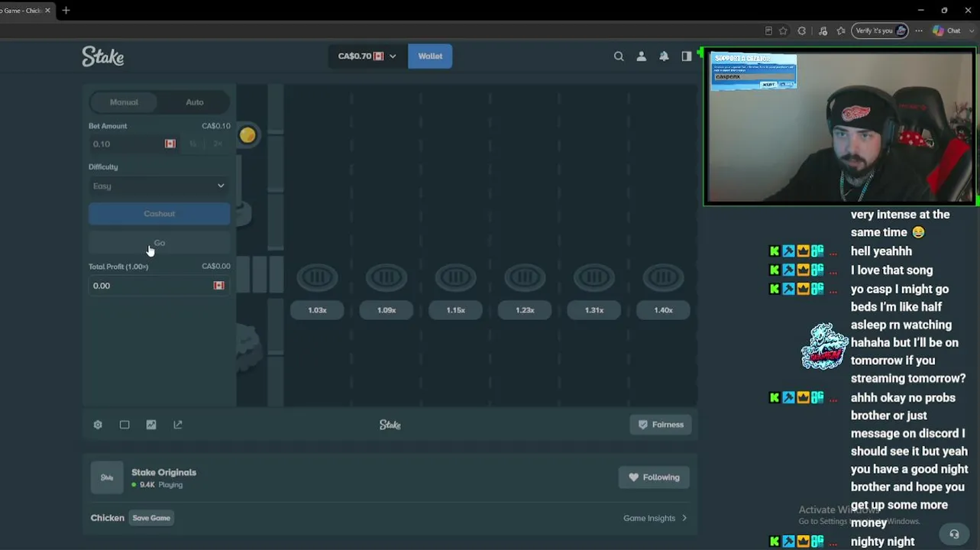Toggle theatre mode rectangle icon

(125, 425)
